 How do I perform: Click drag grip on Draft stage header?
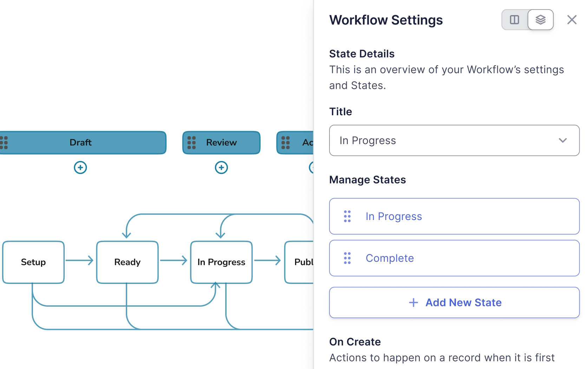tap(4, 143)
